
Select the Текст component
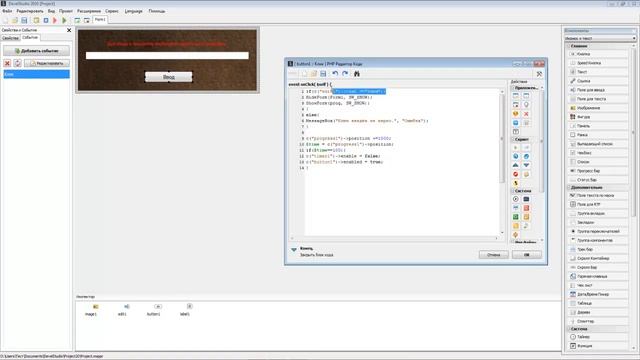point(598,72)
